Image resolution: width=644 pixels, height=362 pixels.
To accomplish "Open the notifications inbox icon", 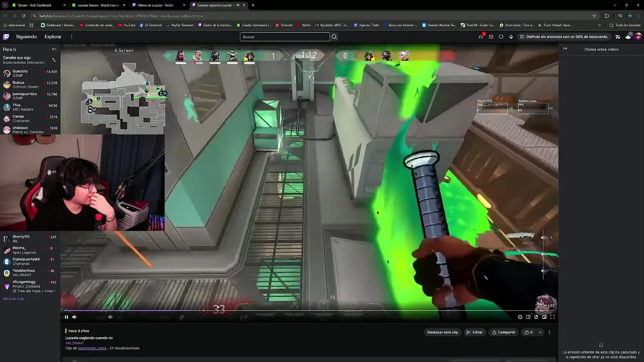I will click(491, 37).
